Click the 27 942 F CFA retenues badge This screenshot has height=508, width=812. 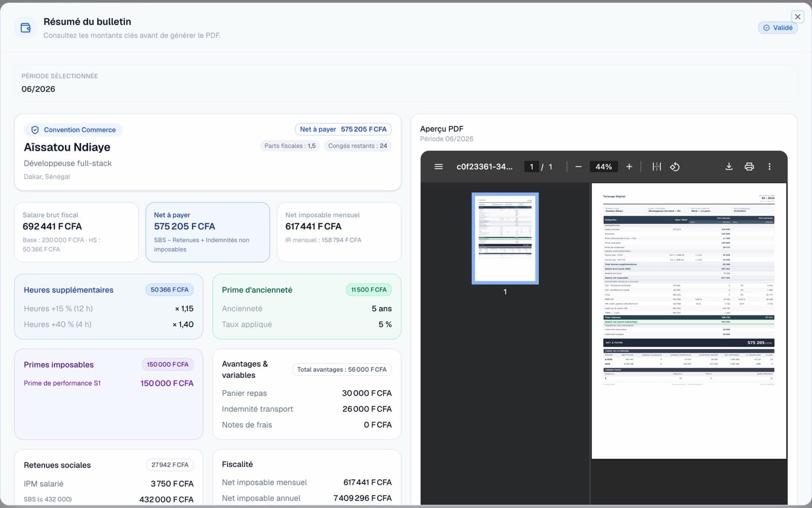[170, 465]
